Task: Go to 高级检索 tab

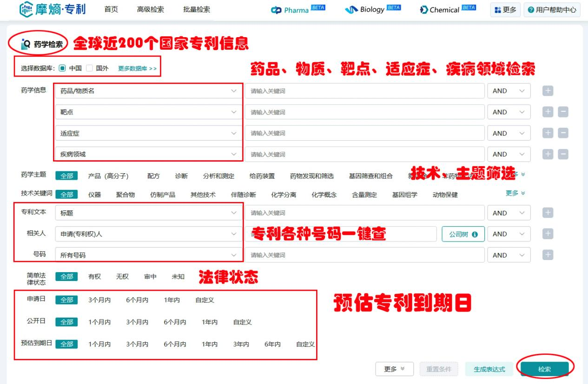Action: pos(150,10)
